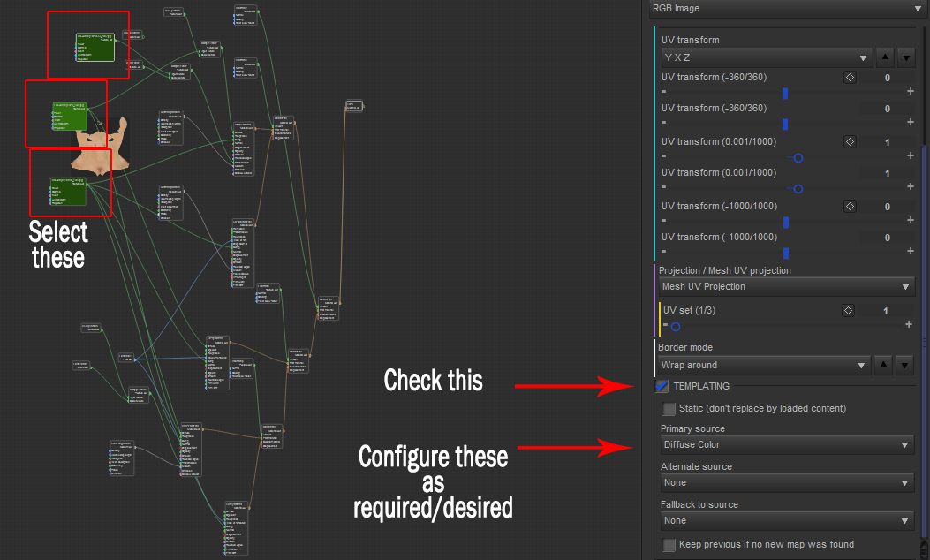Click the diamond icon beside UV set (1/3)
Screen dimensions: 930x560
click(x=848, y=311)
